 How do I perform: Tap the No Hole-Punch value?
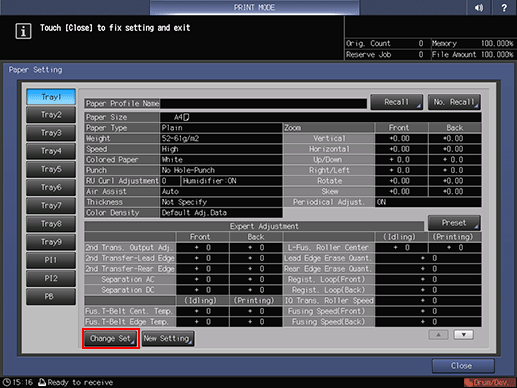click(221, 170)
